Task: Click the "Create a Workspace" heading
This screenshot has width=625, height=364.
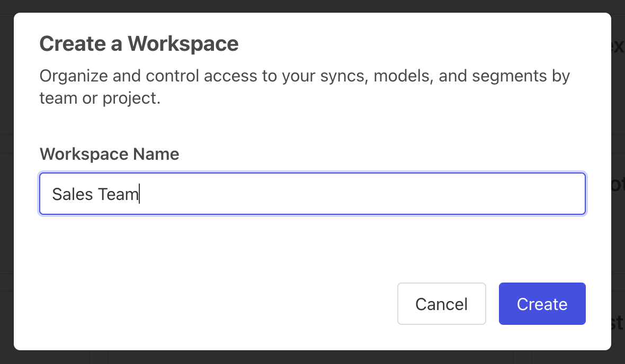Action: (x=139, y=43)
